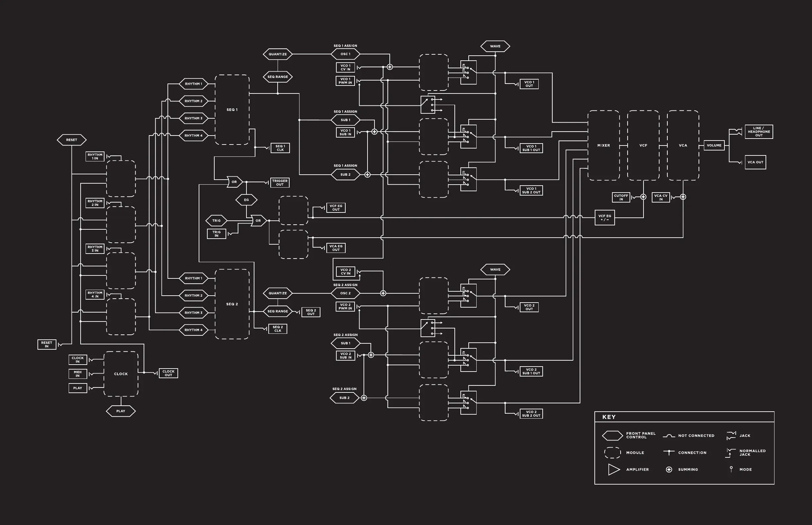
Task: Click the top WAVE hexagon control
Action: 495,46
